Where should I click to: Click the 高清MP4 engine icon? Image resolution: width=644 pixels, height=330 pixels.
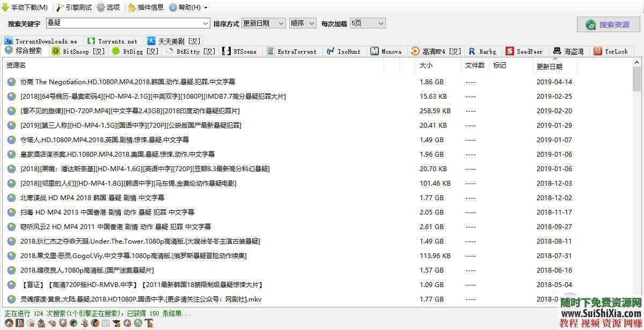tap(415, 51)
